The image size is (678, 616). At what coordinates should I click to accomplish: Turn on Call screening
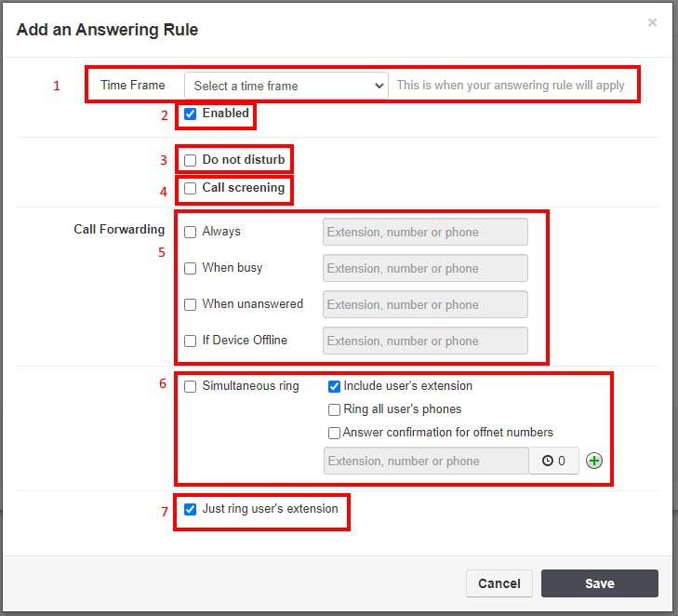(x=191, y=188)
